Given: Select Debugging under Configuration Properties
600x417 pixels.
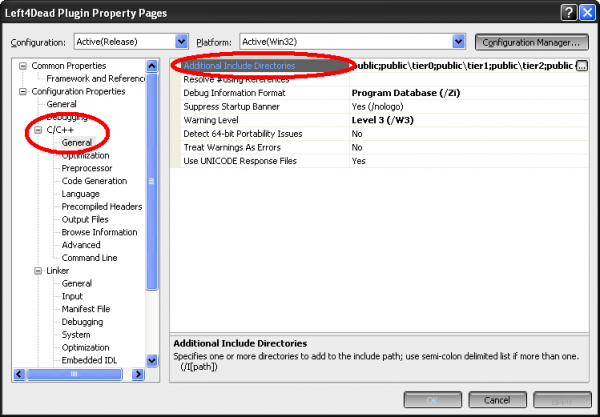Looking at the screenshot, I should 67,117.
